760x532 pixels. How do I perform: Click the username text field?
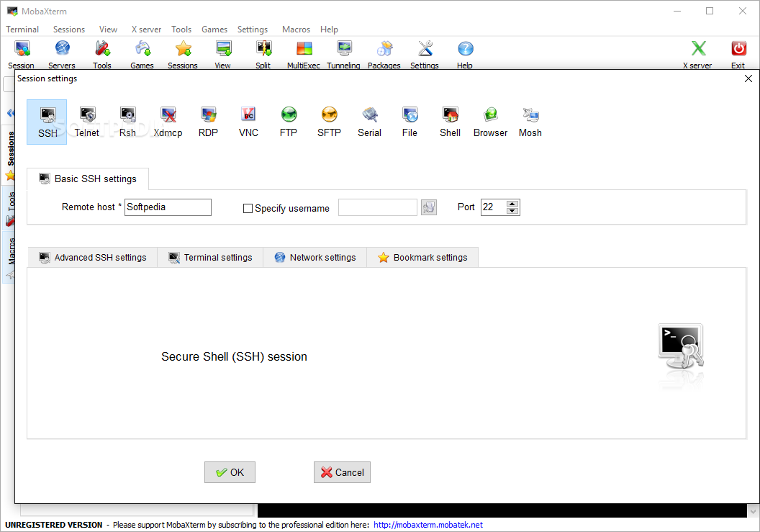coord(378,207)
